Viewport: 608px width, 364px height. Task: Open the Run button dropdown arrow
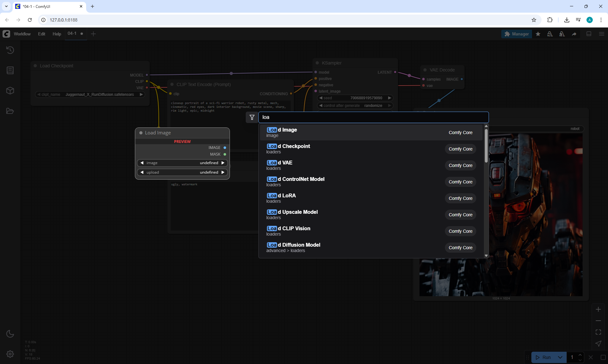click(x=560, y=357)
